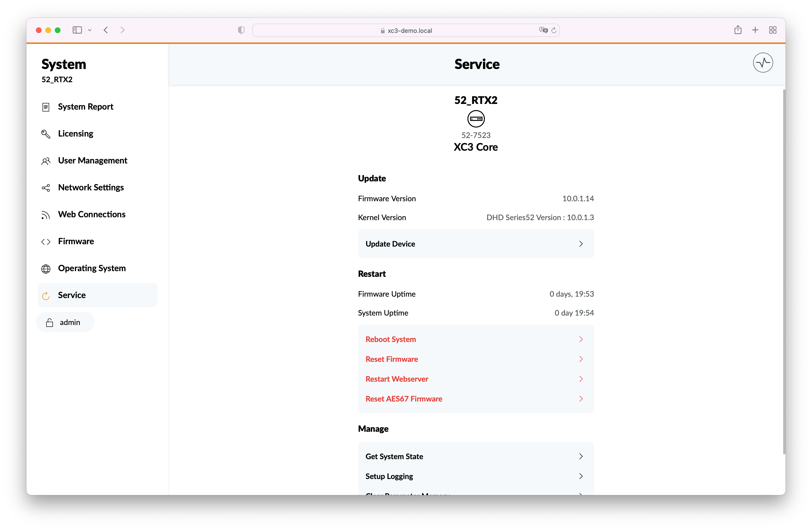Click the kernel version DHD Series52 text
812x530 pixels.
tap(540, 217)
